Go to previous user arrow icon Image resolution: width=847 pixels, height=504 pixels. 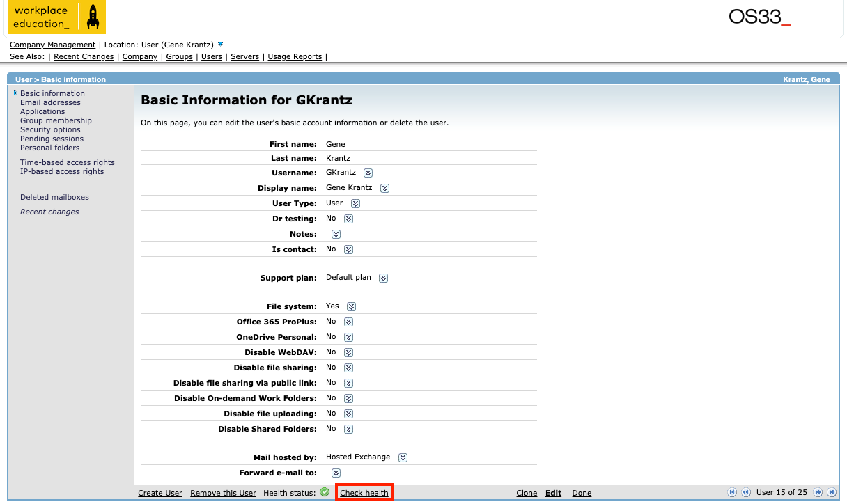745,492
